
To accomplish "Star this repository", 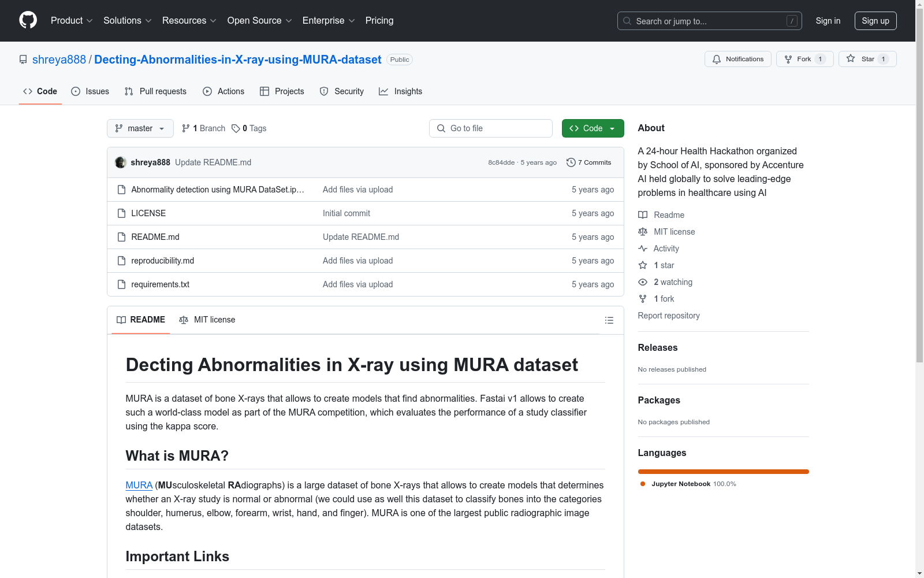I will coord(867,59).
